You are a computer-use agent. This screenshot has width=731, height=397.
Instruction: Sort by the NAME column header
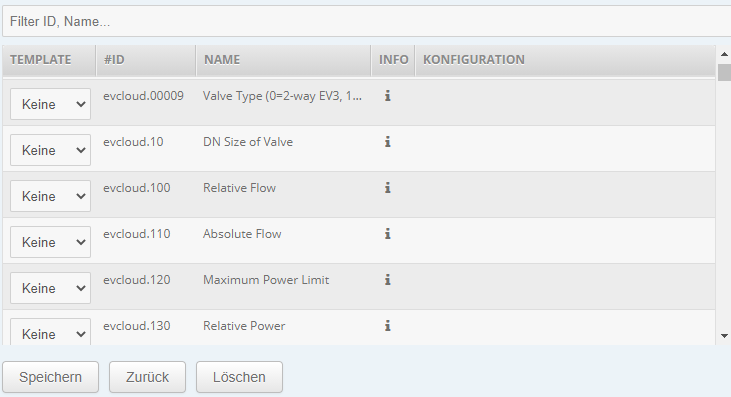pos(283,60)
